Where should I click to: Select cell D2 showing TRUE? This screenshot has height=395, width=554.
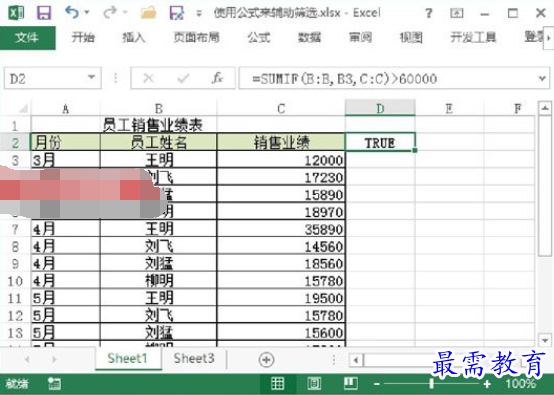pos(380,143)
